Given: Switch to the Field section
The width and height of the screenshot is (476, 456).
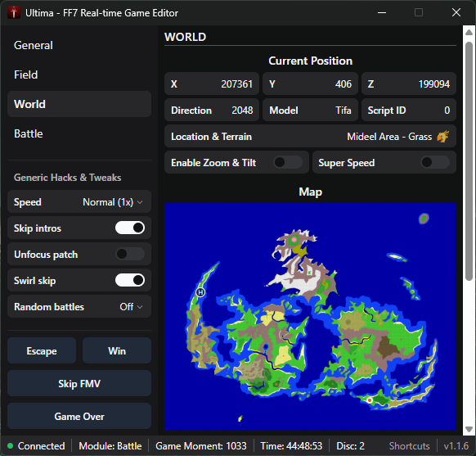Looking at the screenshot, I should point(79,74).
